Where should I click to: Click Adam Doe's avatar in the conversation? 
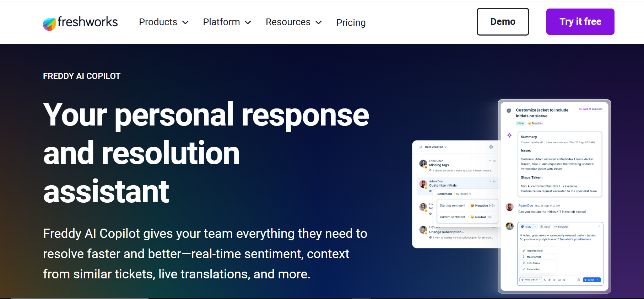509,207
